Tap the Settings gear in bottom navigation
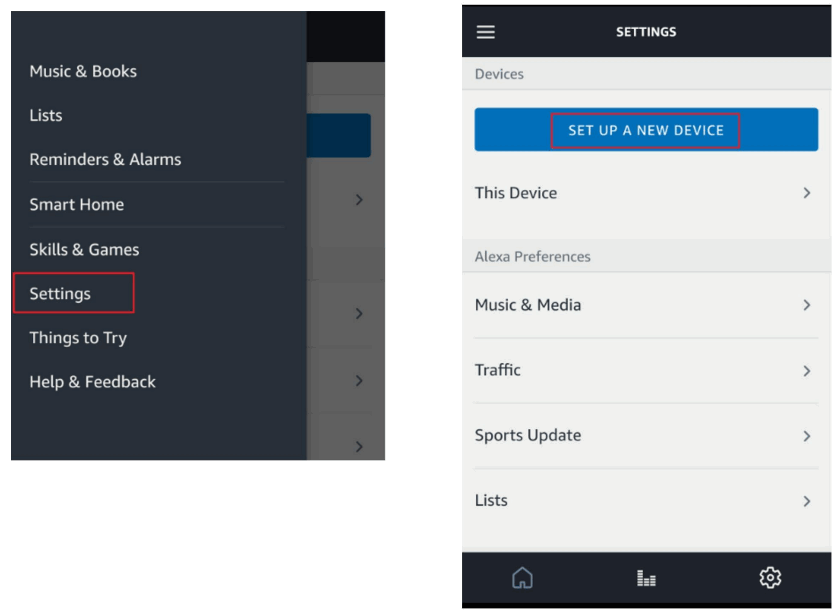834x612 pixels. click(x=770, y=578)
